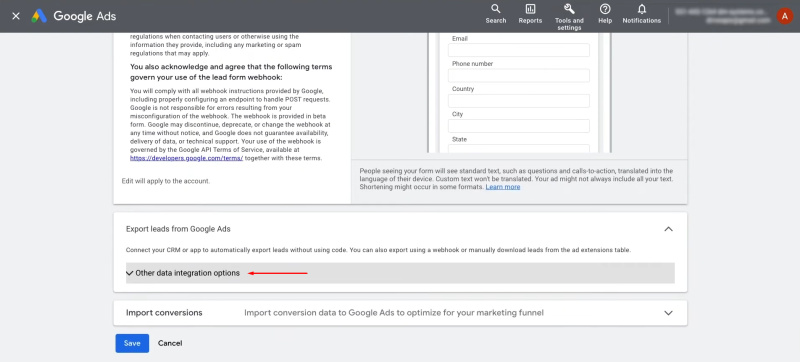Image resolution: width=800 pixels, height=362 pixels.
Task: Click the Cancel button
Action: tap(170, 343)
